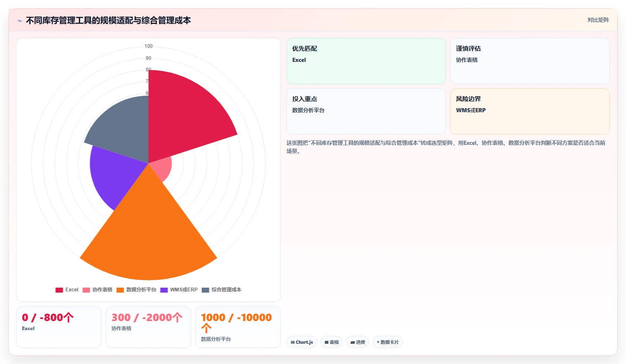Image resolution: width=626 pixels, height=364 pixels.
Task: Click the icon in the Chart.js chip
Action: pyautogui.click(x=293, y=343)
